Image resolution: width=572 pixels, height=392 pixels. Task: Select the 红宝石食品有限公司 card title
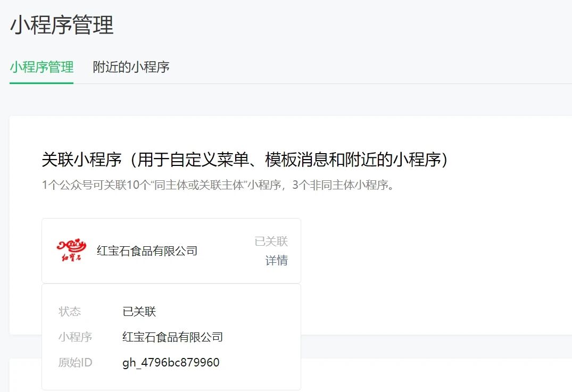[x=147, y=251]
